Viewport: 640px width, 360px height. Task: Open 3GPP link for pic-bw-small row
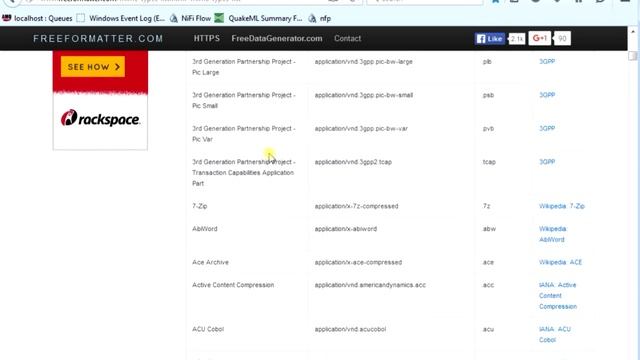pyautogui.click(x=547, y=95)
